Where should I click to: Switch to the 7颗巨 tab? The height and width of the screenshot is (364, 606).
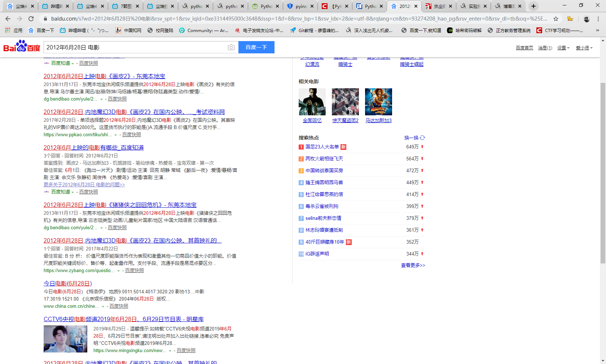[x=125, y=6]
